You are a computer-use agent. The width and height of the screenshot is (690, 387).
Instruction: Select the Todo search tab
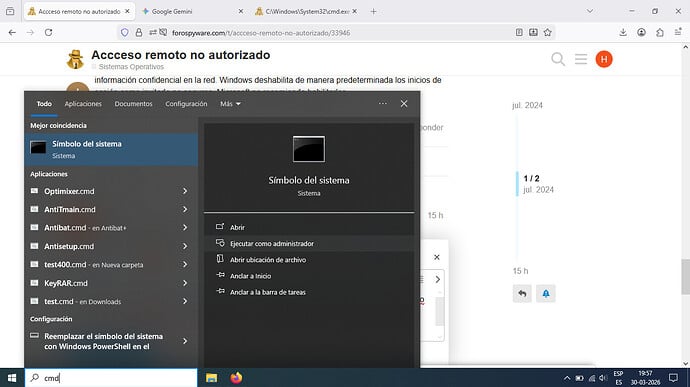(44, 104)
